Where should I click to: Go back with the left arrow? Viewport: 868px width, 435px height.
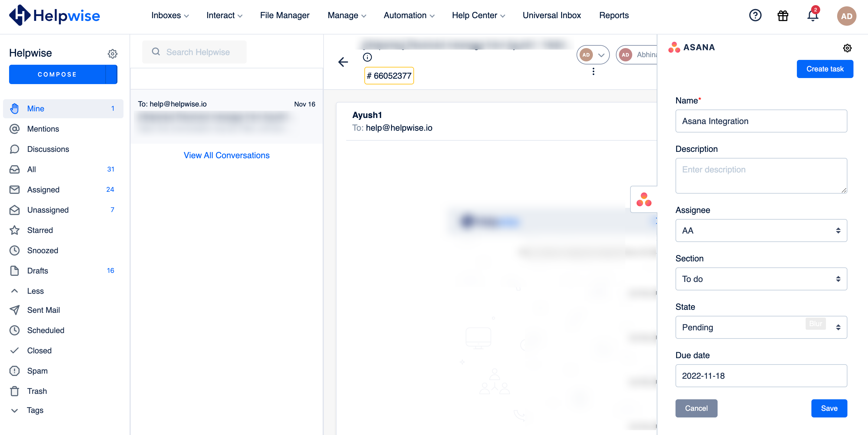tap(343, 62)
